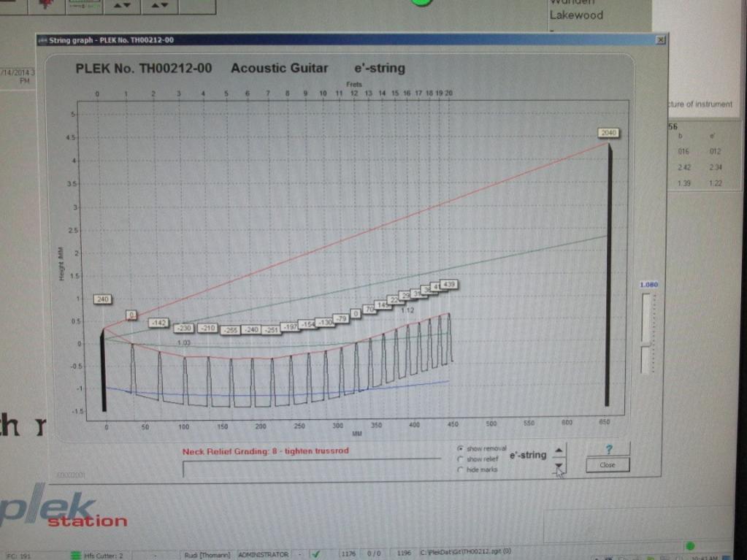The image size is (747, 560).
Task: Click the -197 fret removal label
Action: [x=290, y=326]
